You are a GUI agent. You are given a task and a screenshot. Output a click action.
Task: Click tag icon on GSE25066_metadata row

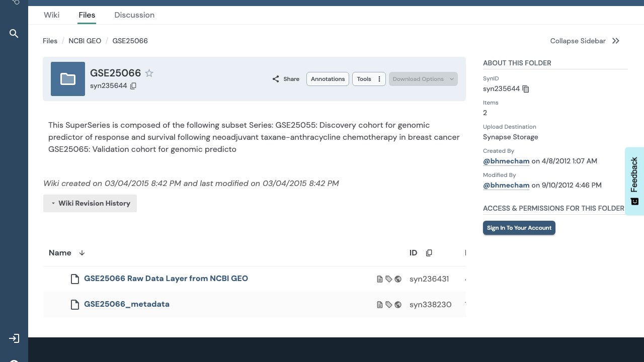(389, 305)
